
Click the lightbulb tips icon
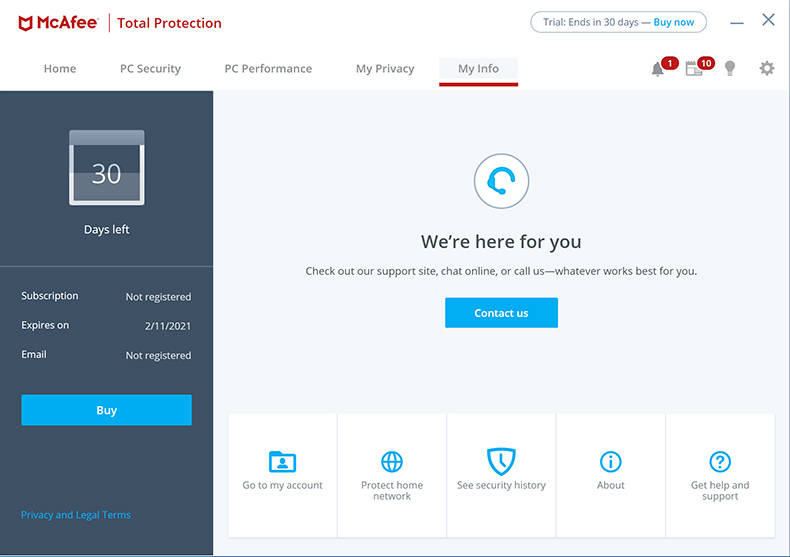tap(730, 68)
